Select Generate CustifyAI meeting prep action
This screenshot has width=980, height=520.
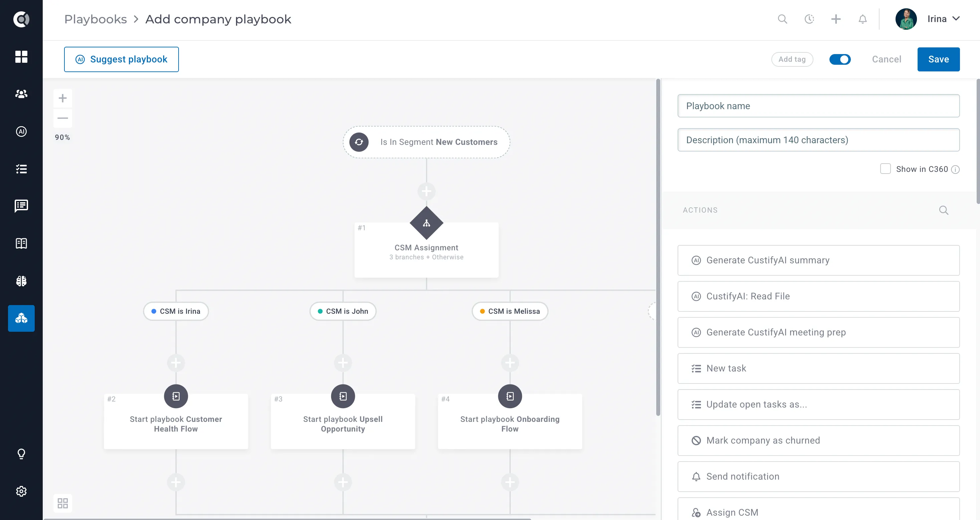(818, 332)
